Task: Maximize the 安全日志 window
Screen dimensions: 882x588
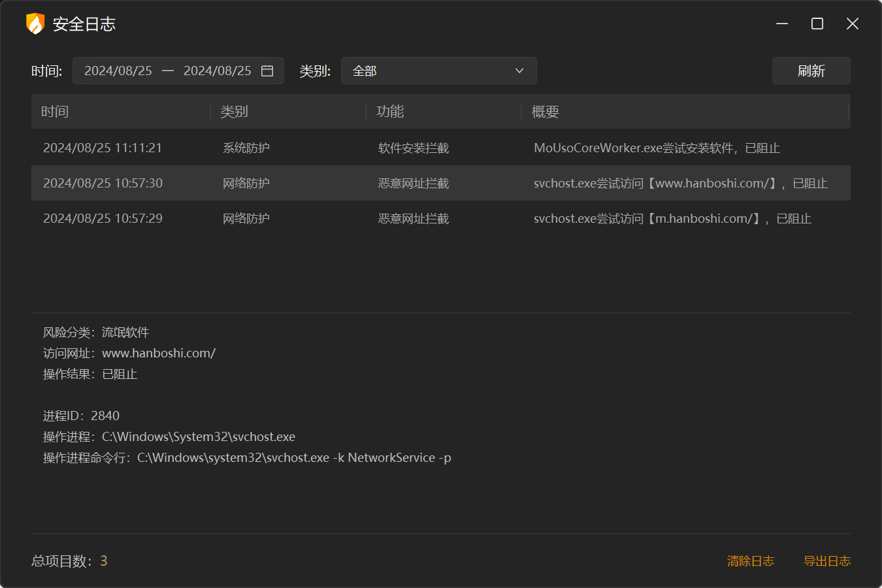Action: (x=817, y=24)
